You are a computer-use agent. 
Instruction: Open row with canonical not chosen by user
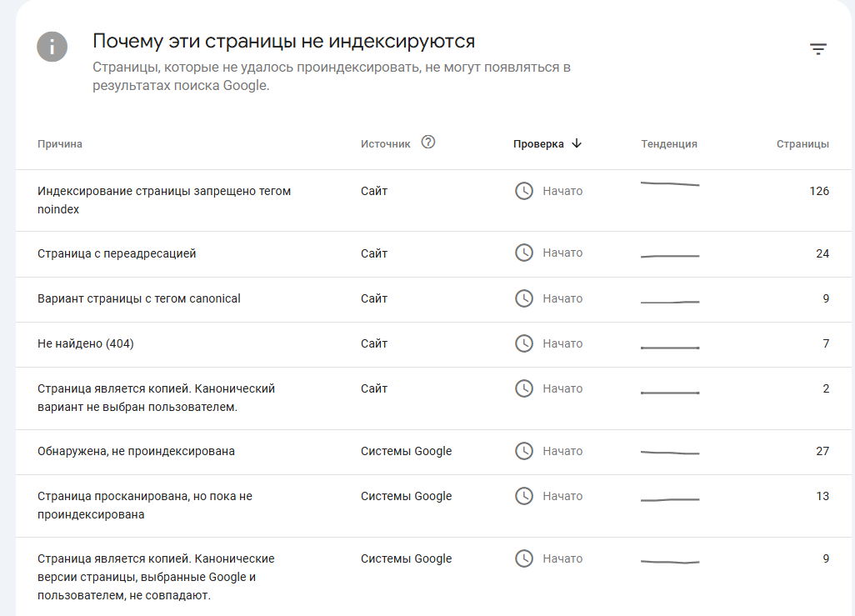pyautogui.click(x=433, y=398)
